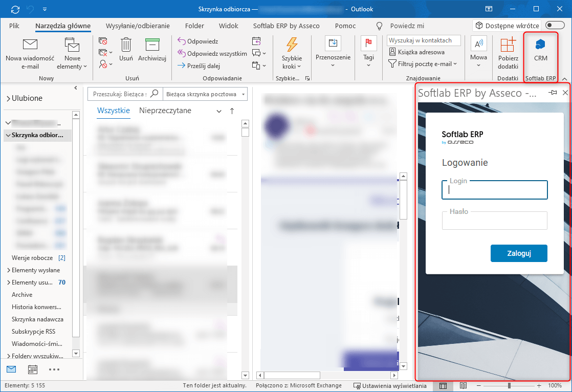
Task: Show Nieprzeczytane unread messages
Action: (x=165, y=111)
